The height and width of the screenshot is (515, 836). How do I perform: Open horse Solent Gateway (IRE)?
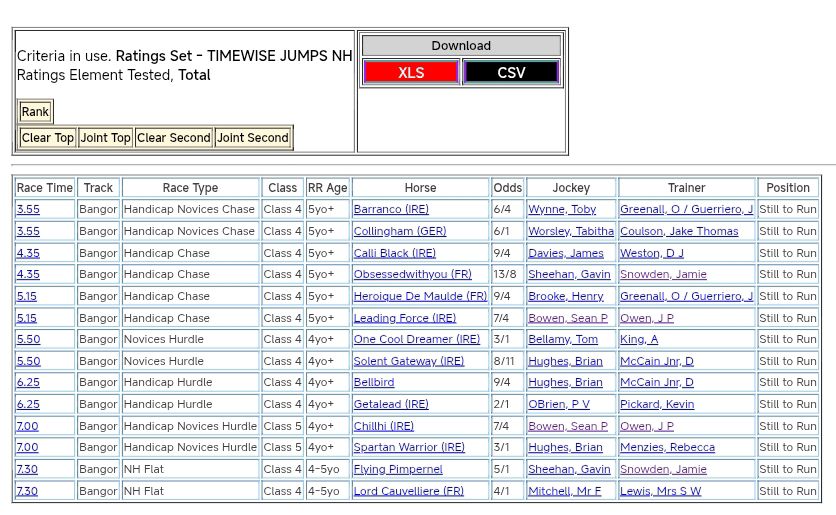(x=408, y=361)
